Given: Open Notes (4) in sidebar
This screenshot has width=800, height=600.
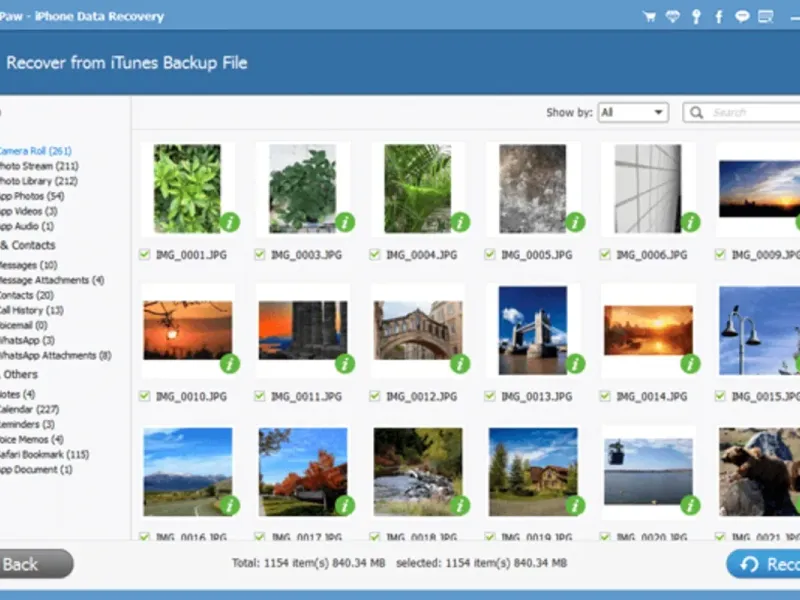Looking at the screenshot, I should pyautogui.click(x=17, y=394).
